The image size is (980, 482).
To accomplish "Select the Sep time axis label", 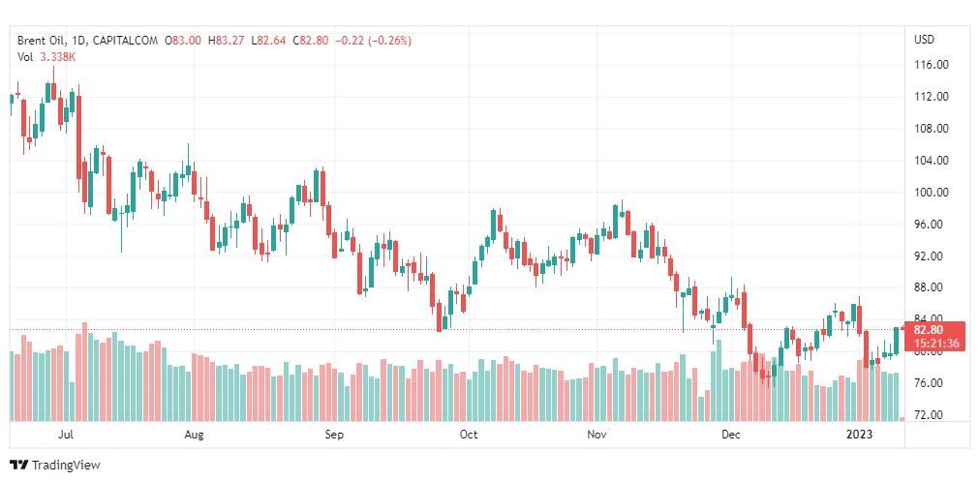I will 335,435.
